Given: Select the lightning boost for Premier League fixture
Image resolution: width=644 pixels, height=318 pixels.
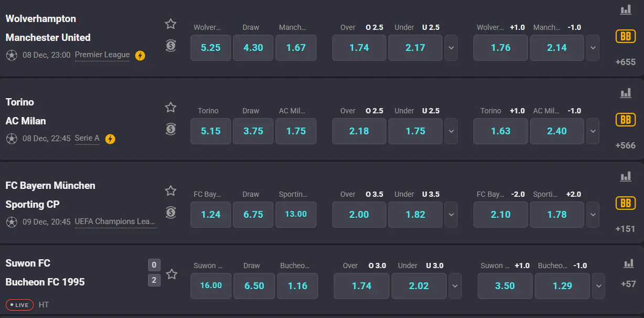Looking at the screenshot, I should 140,55.
